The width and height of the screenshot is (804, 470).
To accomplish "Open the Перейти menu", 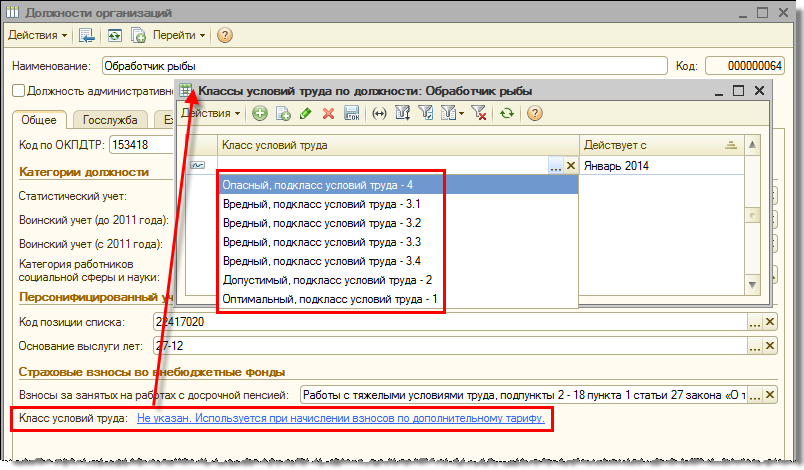I will point(179,35).
